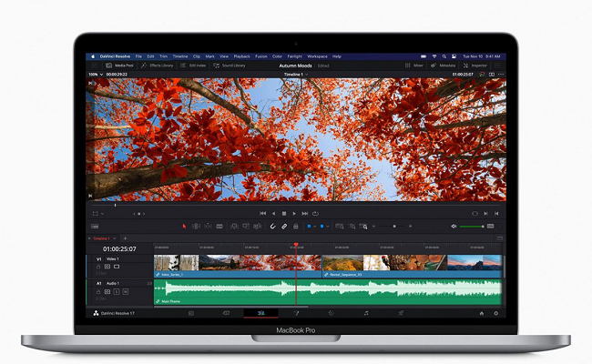592x364 pixels.
Task: Click the Custom Zoom icon
Action: point(363,227)
